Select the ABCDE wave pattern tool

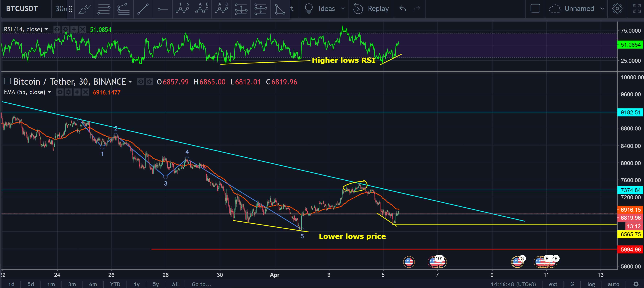point(202,9)
